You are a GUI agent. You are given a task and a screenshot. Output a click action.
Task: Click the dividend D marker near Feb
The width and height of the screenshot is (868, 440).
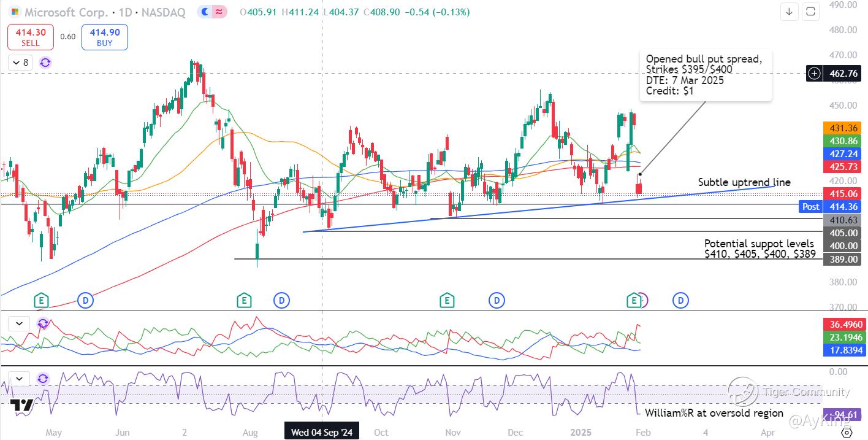click(680, 300)
